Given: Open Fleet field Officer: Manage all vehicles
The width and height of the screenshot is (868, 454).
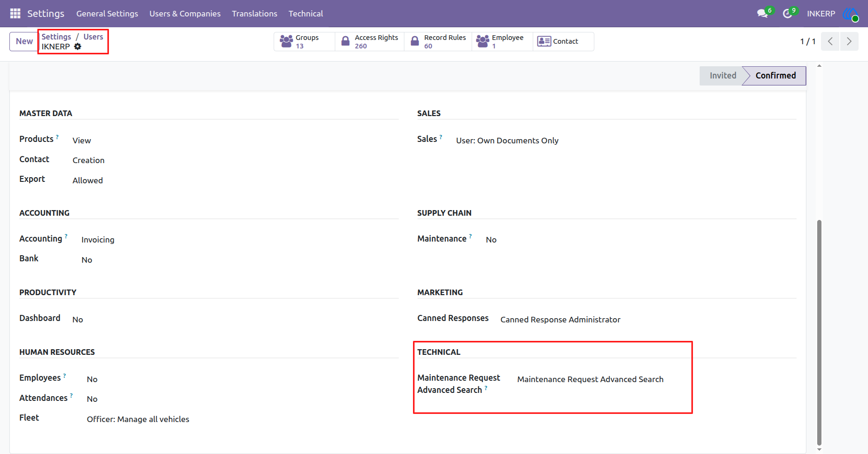Looking at the screenshot, I should (138, 419).
